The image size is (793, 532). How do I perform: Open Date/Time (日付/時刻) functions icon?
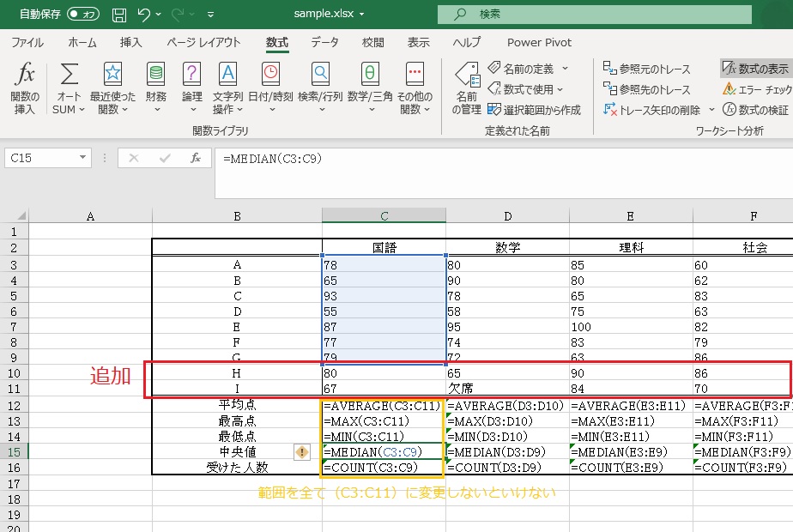(x=269, y=76)
